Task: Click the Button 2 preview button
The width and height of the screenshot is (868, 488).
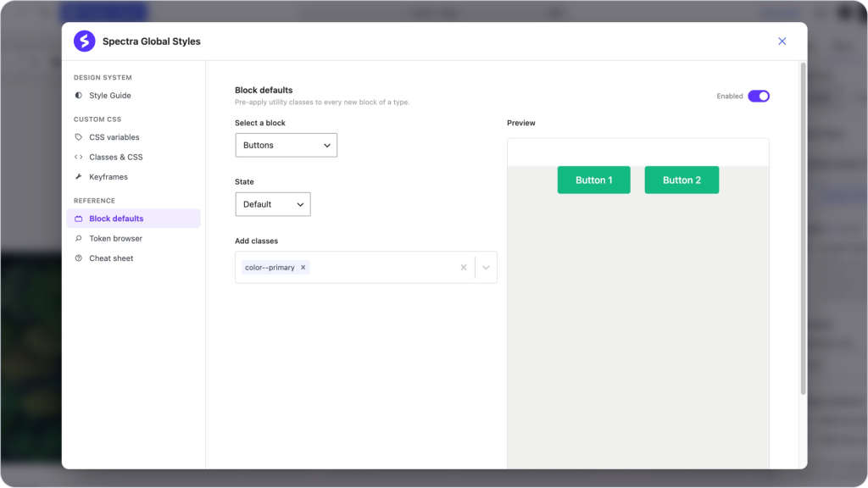Action: point(682,180)
